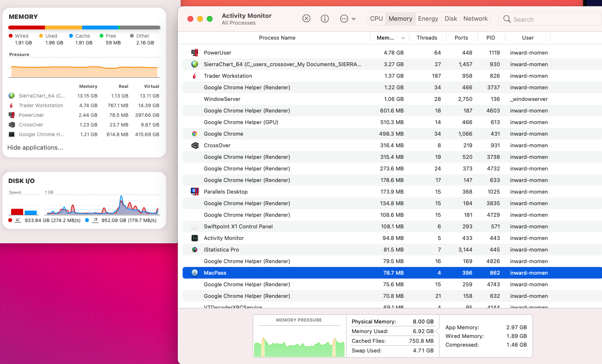Open the ellipsis more-actions toolbar menu

347,19
